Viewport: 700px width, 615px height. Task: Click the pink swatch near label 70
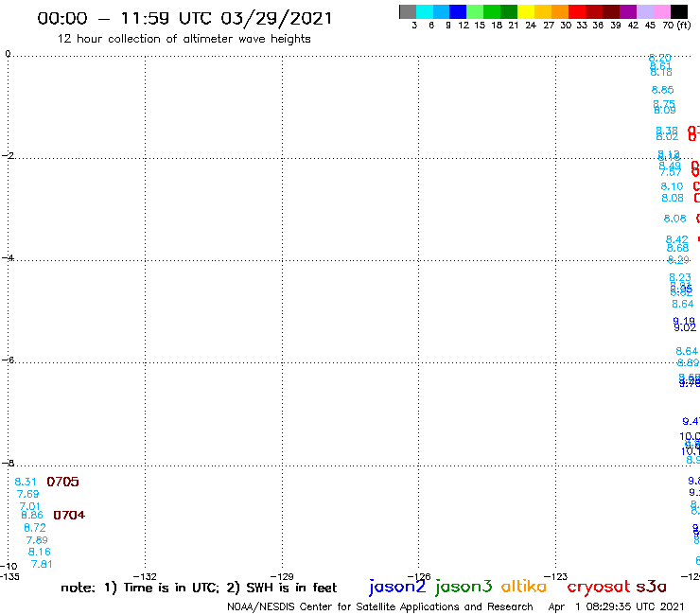661,11
